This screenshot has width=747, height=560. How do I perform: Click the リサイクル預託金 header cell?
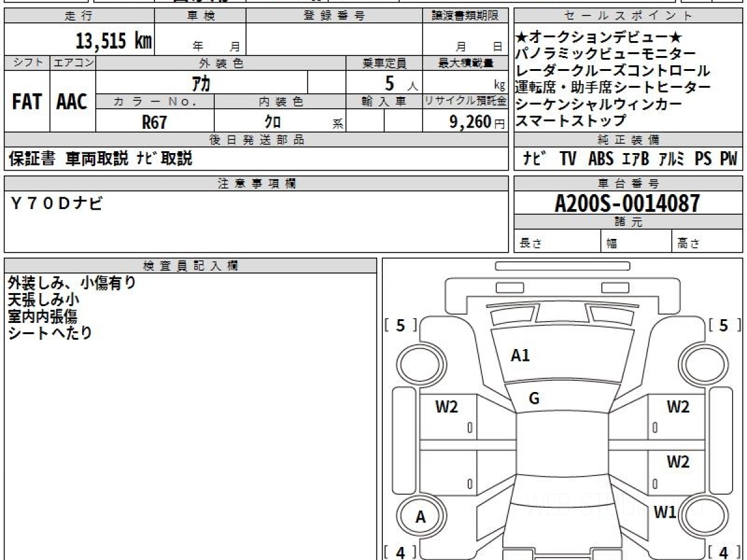(465, 101)
